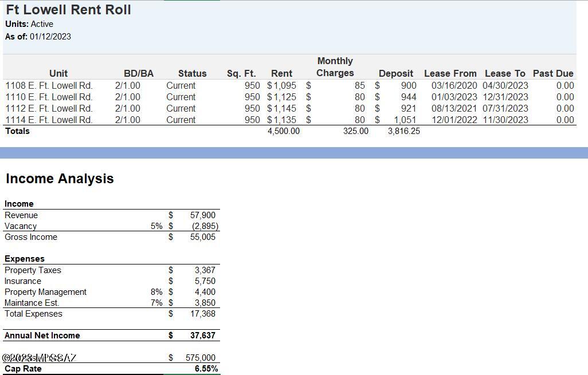Click the 'Monthly Charges' column header
Image resolution: width=588 pixels, height=375 pixels.
pyautogui.click(x=335, y=67)
